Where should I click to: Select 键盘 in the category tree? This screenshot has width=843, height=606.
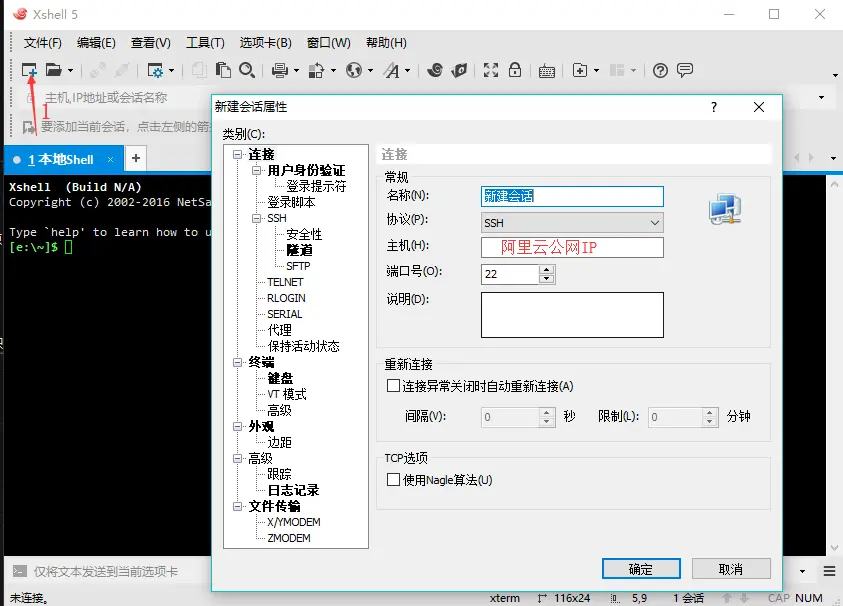click(280, 378)
